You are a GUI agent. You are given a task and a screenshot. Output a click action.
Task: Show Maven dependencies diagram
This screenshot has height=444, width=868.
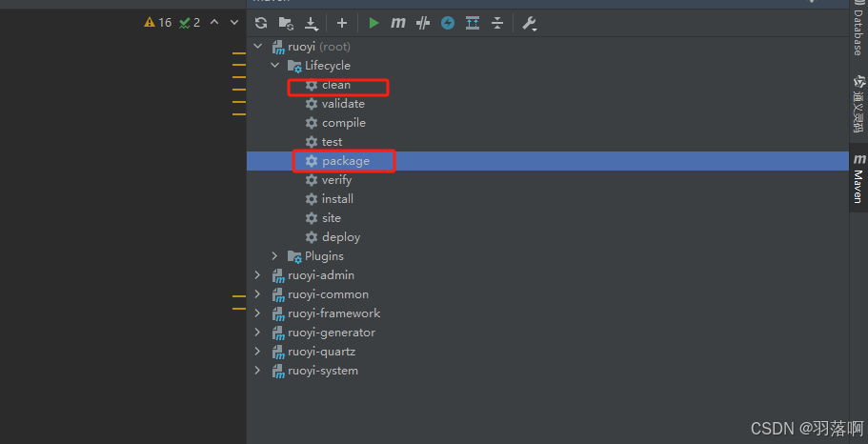[473, 23]
